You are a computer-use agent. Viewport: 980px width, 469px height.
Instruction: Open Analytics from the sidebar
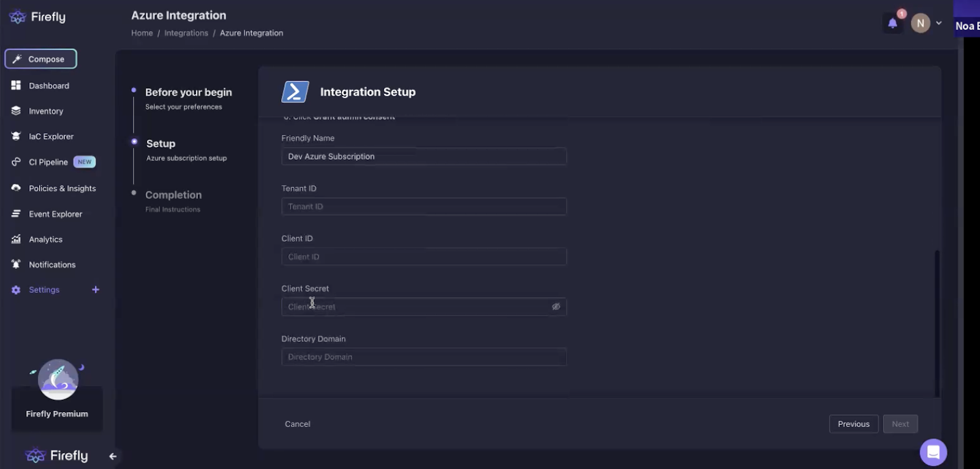pyautogui.click(x=45, y=239)
